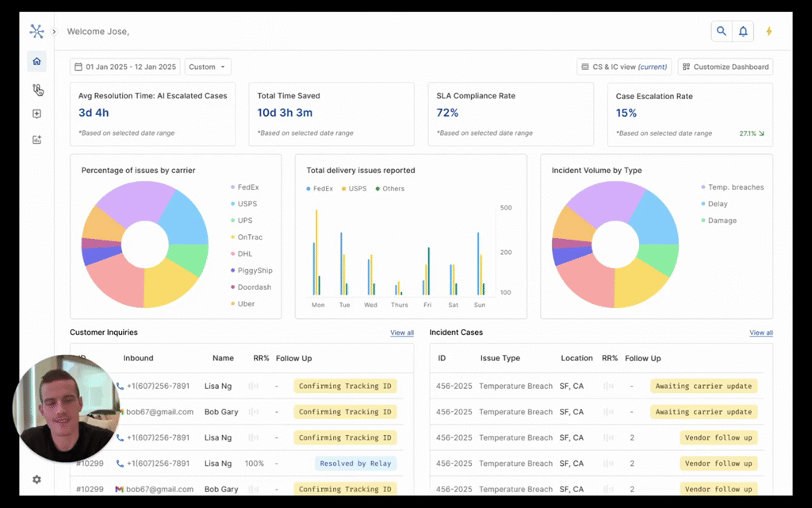Click the call routing icon in sidebar
The image size is (812, 508).
pyautogui.click(x=36, y=89)
